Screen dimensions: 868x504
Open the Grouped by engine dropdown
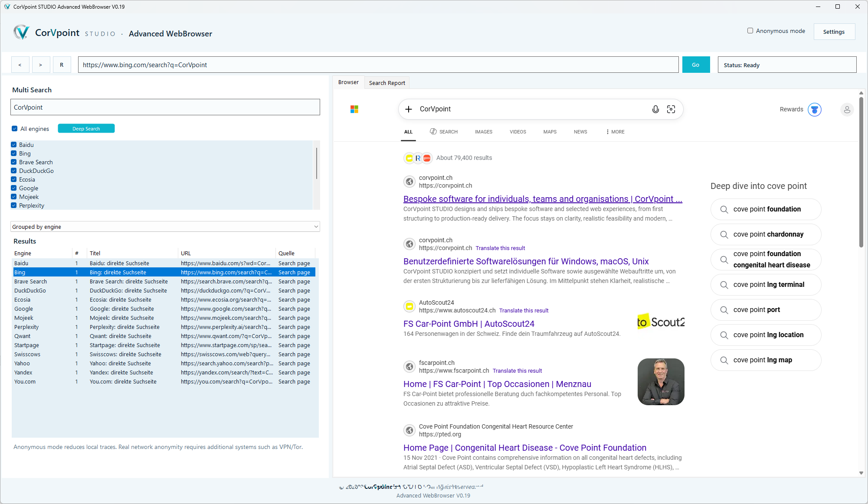pos(165,227)
